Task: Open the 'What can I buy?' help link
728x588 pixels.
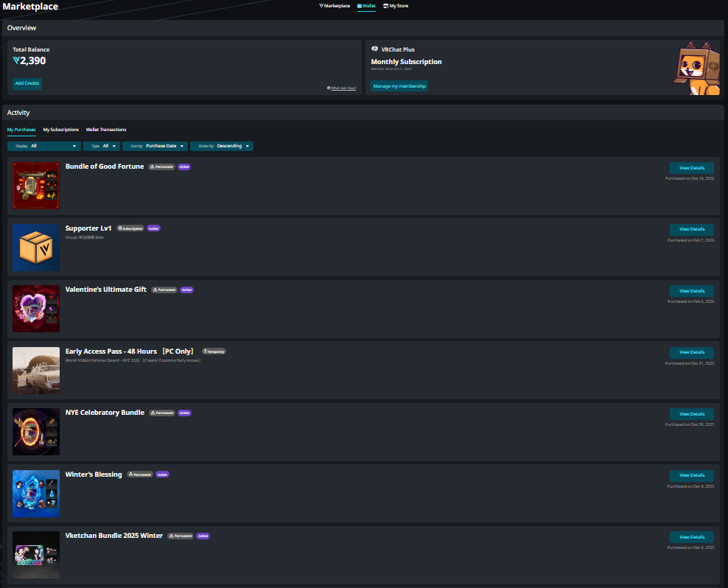Action: pyautogui.click(x=342, y=88)
